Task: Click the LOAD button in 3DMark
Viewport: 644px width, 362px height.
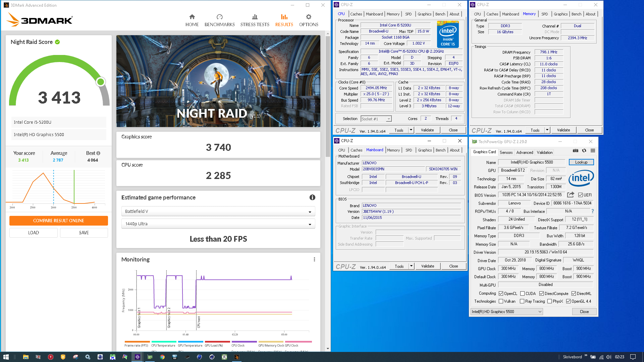Action: pyautogui.click(x=34, y=233)
